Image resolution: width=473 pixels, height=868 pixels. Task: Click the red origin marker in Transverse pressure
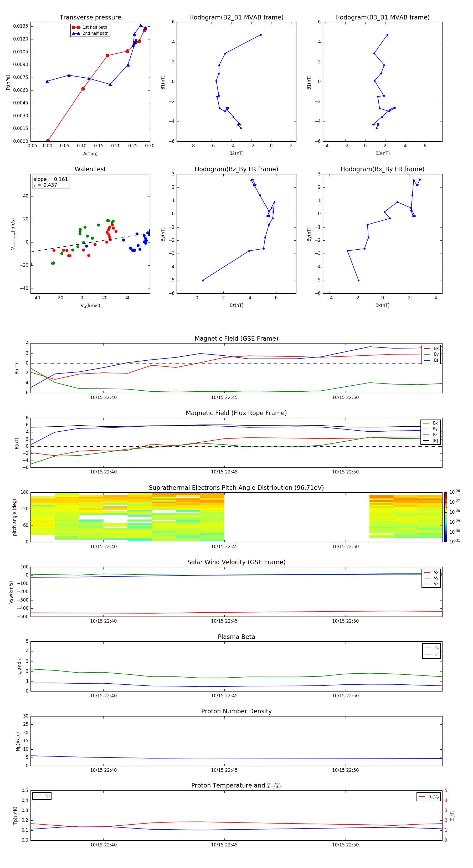[48, 141]
